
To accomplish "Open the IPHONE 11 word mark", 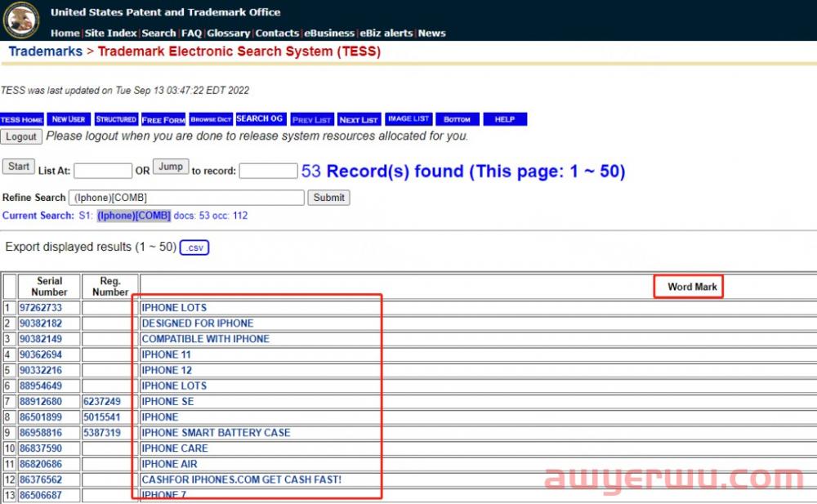I will 166,355.
